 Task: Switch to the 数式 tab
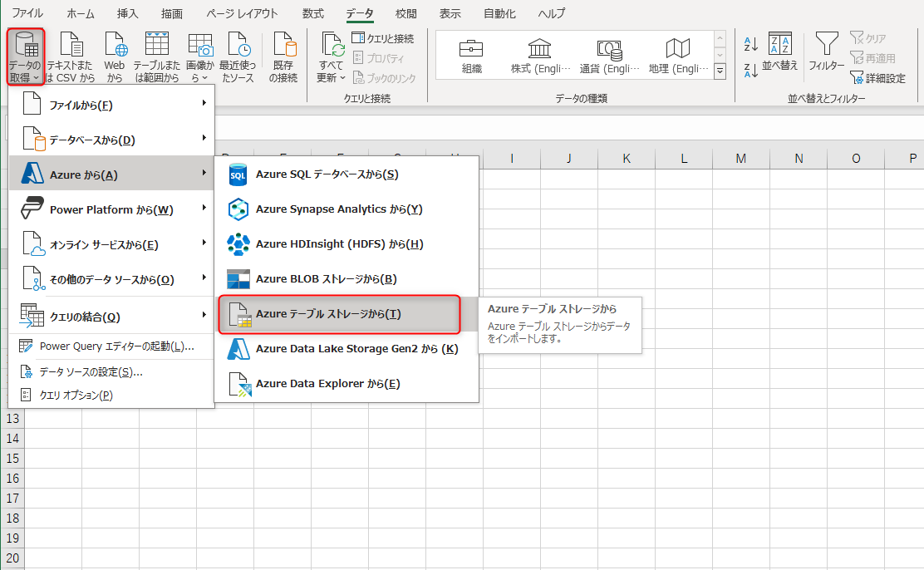coord(313,13)
